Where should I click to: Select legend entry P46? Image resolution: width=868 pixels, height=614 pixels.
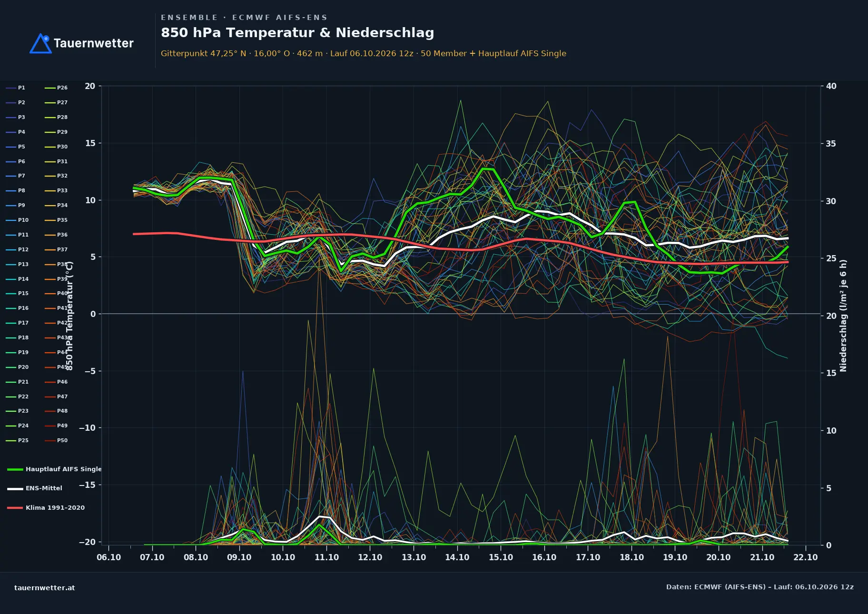click(56, 382)
